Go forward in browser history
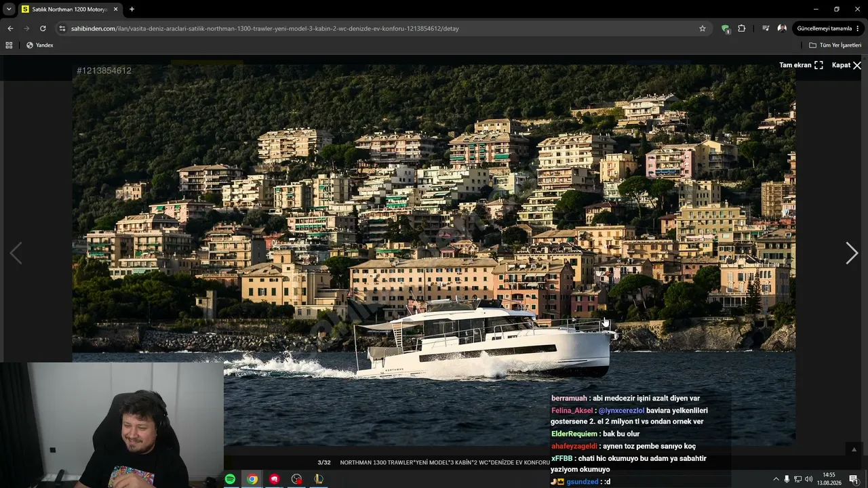This screenshot has width=868, height=488. tap(26, 28)
